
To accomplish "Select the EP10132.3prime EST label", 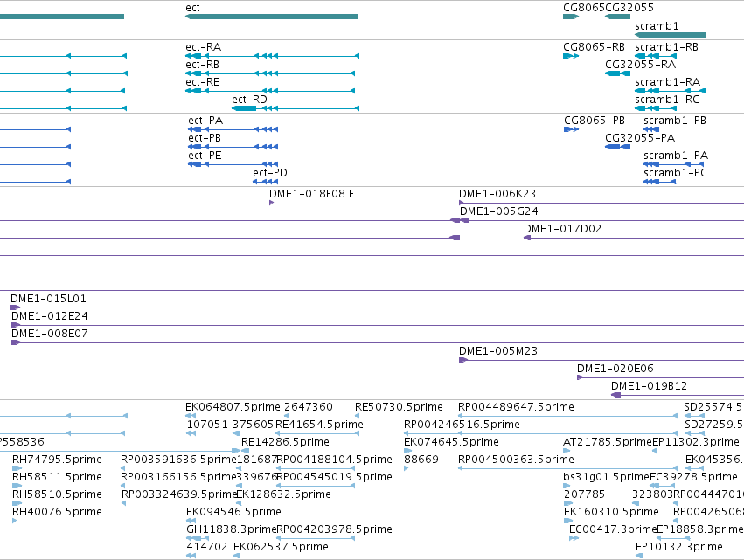I will point(679,548).
